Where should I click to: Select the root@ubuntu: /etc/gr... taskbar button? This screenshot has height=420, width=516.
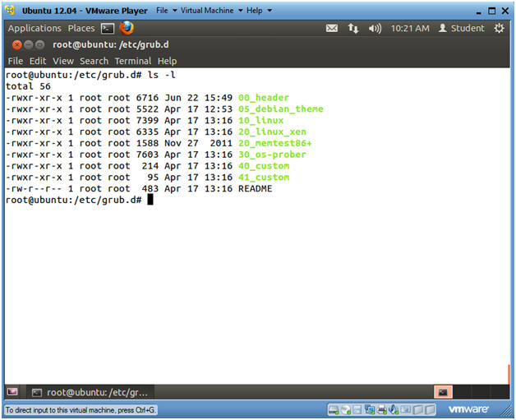90,392
